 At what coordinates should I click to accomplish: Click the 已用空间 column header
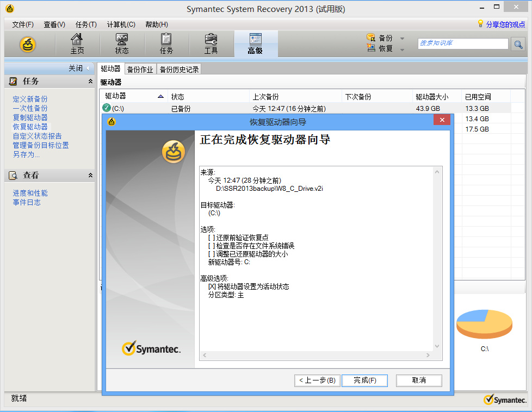pos(486,96)
